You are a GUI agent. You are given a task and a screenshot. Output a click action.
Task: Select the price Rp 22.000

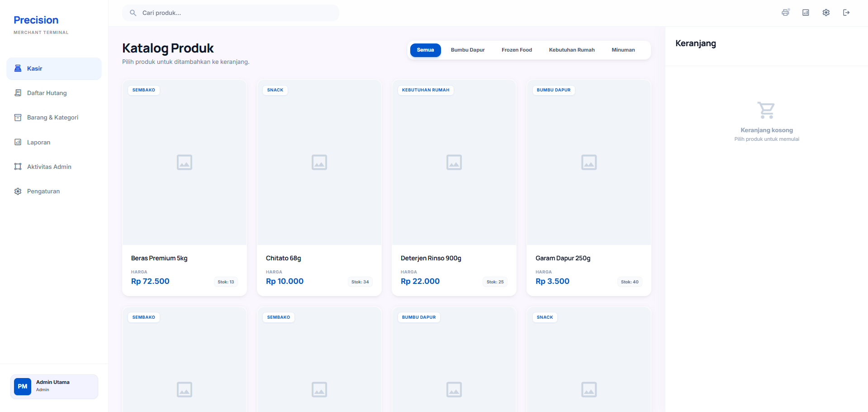pyautogui.click(x=420, y=281)
